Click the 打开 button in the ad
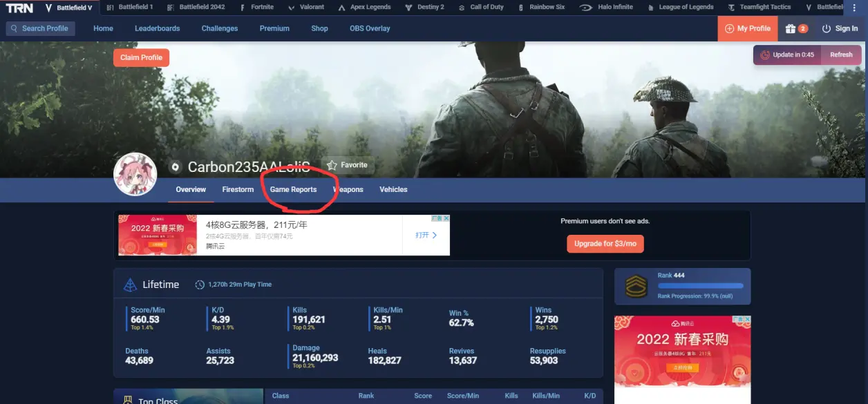 tap(426, 235)
